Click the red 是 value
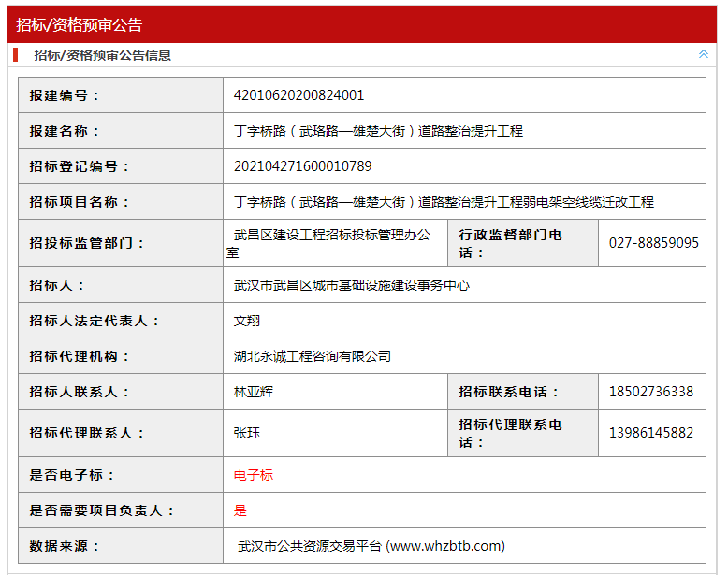 240,510
